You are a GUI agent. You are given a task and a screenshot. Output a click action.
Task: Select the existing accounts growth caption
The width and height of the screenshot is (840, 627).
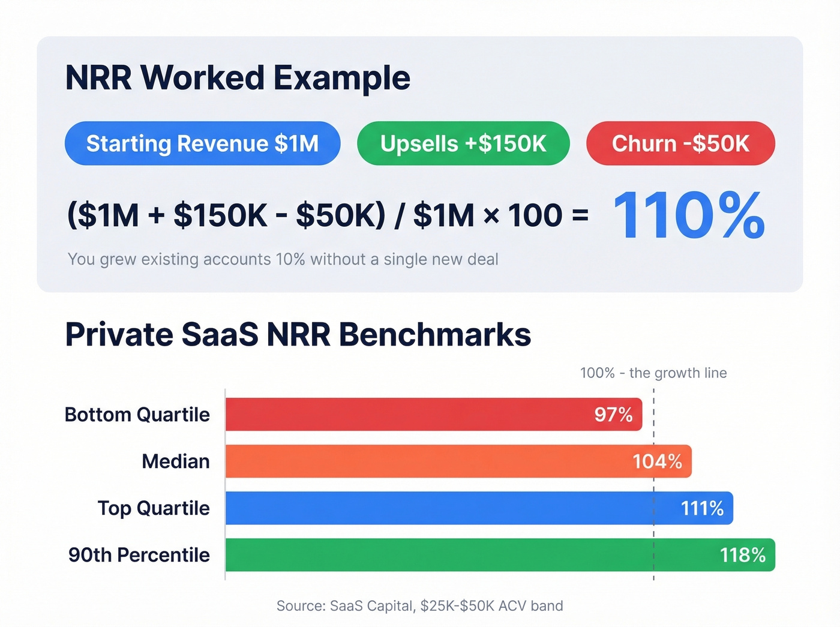[283, 259]
